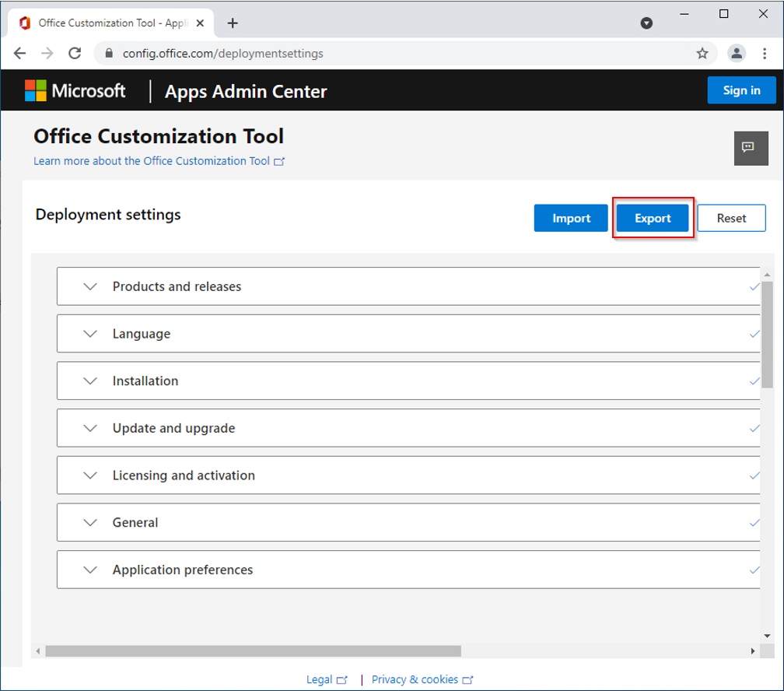
Task: Click the scroll up arrow
Action: [x=767, y=275]
